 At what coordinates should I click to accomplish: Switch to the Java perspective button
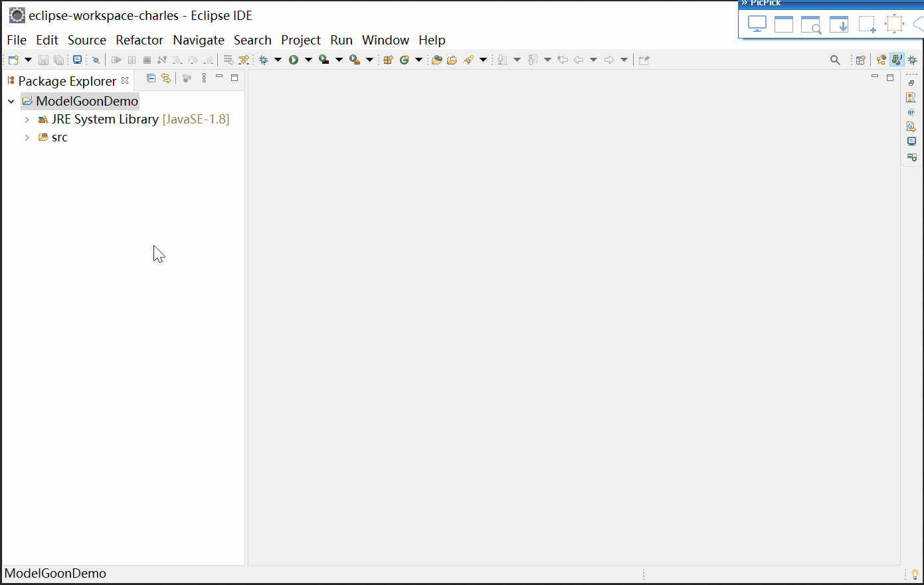(897, 60)
